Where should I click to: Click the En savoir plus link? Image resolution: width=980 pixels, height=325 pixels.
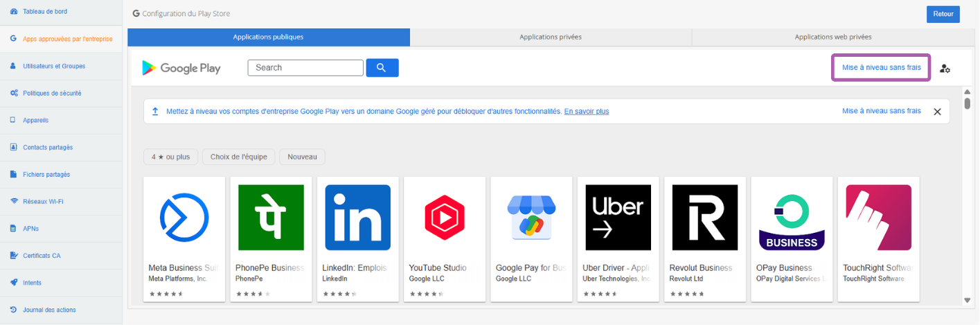point(586,112)
